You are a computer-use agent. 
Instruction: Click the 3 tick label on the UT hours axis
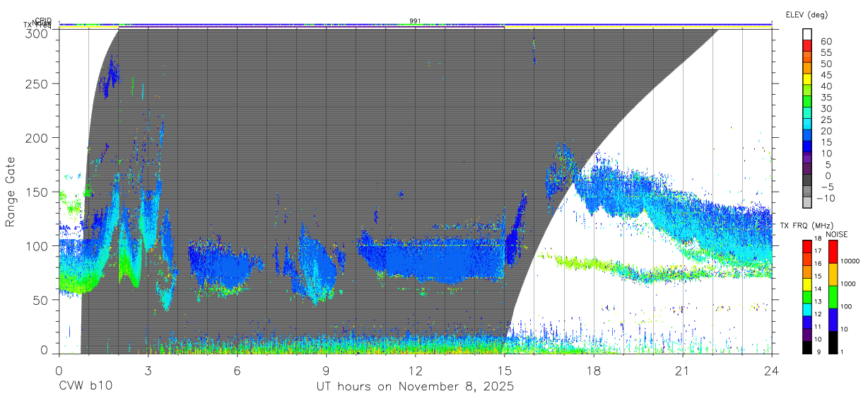(x=148, y=370)
